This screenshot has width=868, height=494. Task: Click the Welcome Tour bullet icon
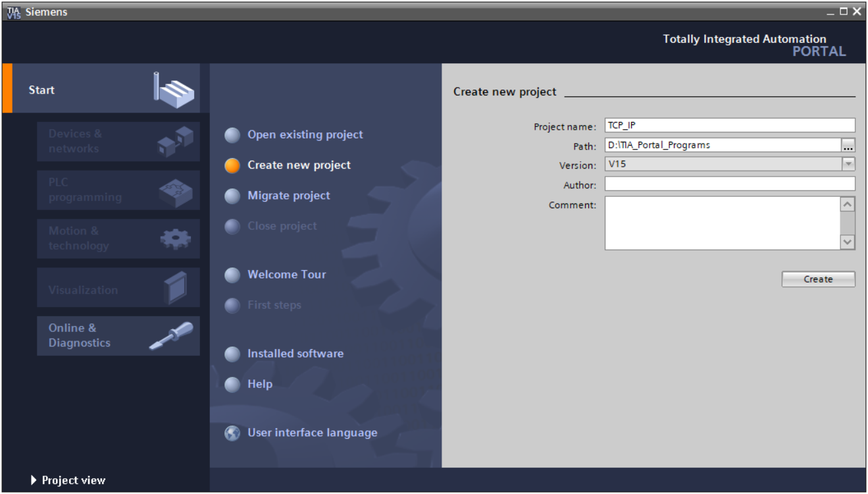(x=232, y=275)
